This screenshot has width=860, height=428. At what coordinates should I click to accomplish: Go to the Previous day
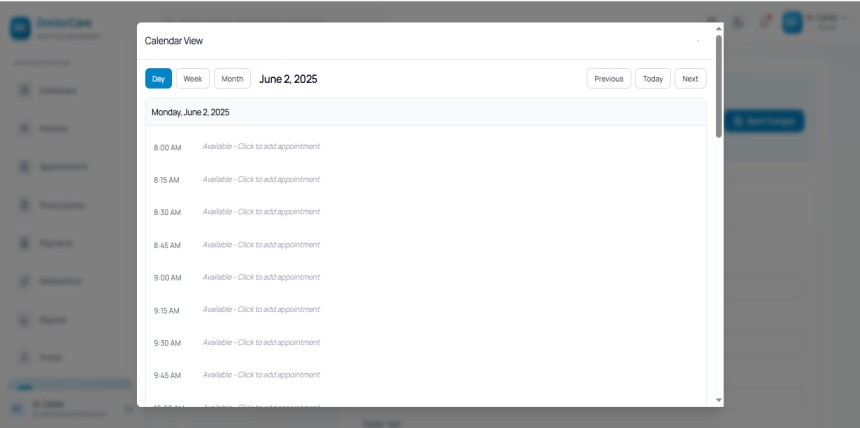(x=609, y=78)
